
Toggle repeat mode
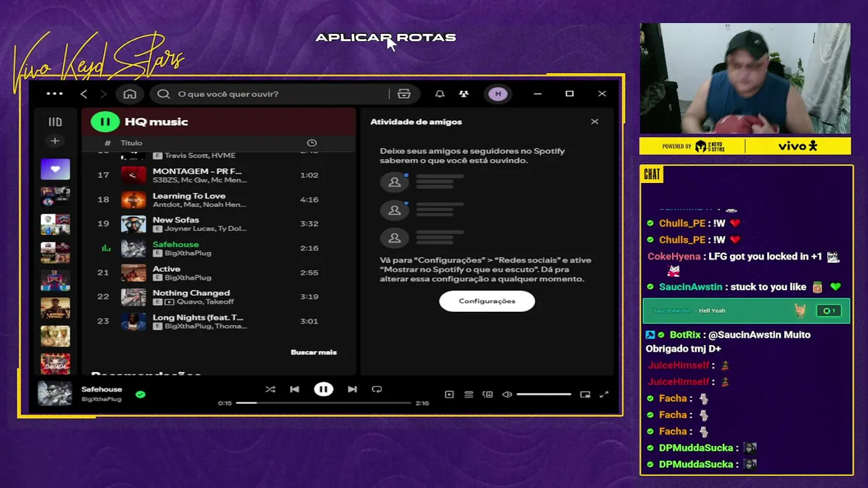pyautogui.click(x=377, y=389)
